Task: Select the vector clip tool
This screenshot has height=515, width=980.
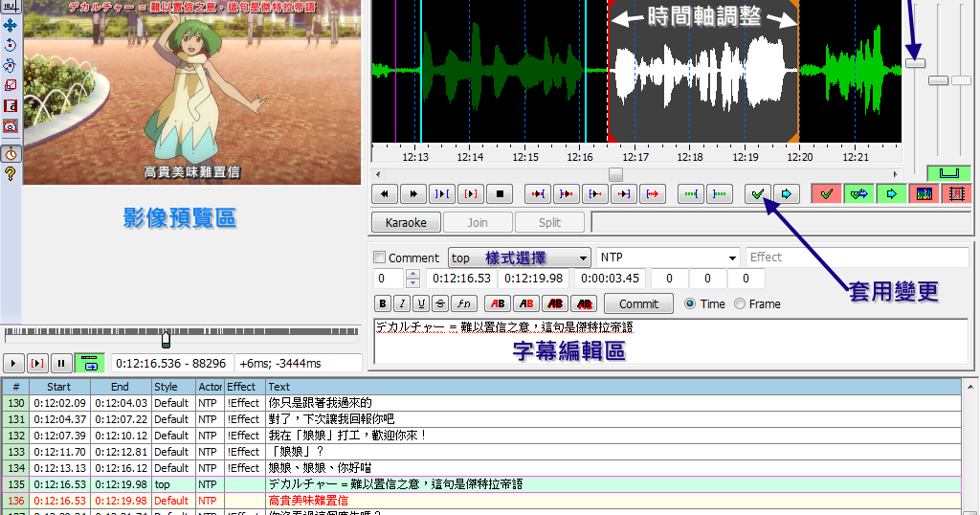Action: click(10, 126)
